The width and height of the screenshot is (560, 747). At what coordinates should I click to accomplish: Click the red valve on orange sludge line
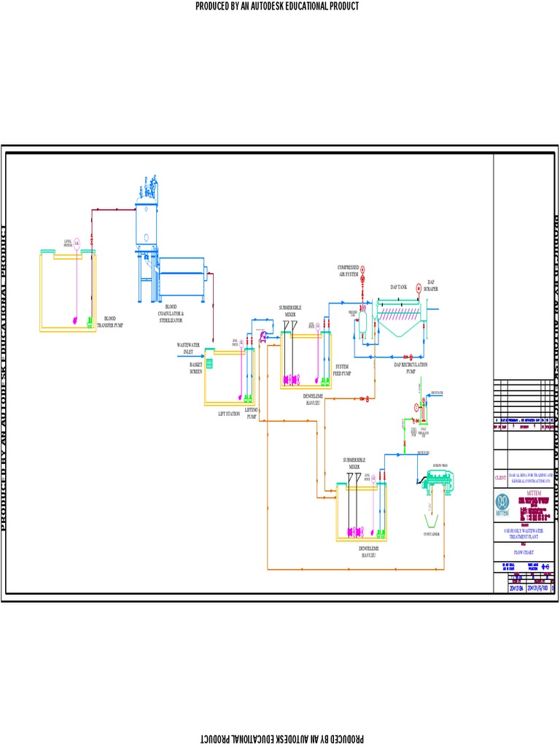[x=365, y=398]
